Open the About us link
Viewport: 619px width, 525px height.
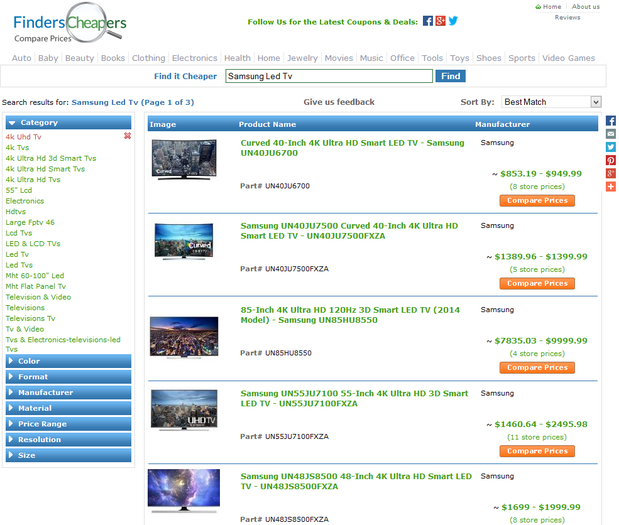point(586,7)
